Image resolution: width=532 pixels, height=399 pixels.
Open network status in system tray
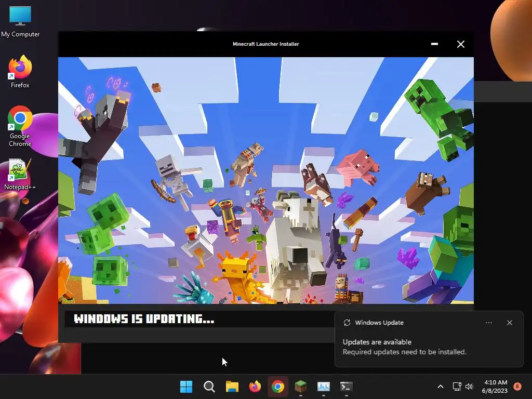(x=457, y=387)
